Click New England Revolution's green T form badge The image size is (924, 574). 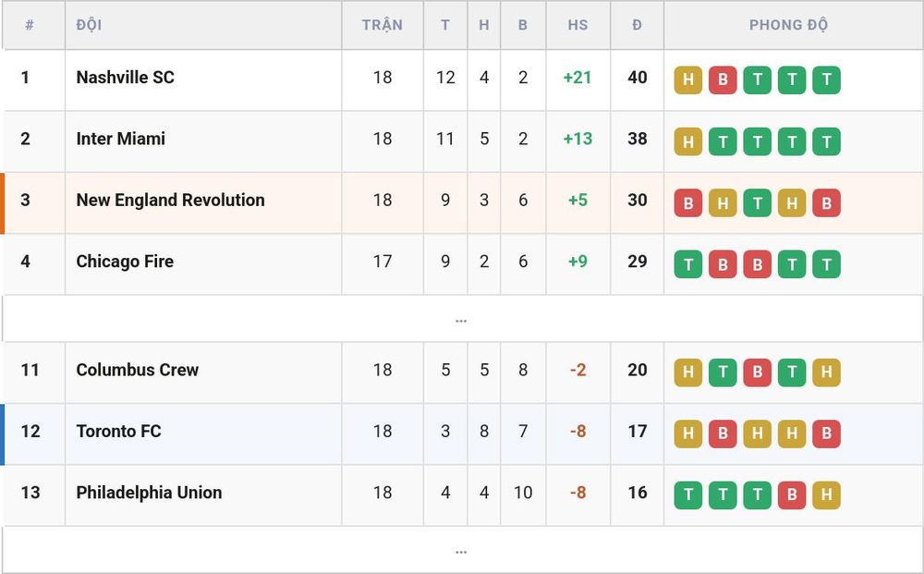click(758, 202)
